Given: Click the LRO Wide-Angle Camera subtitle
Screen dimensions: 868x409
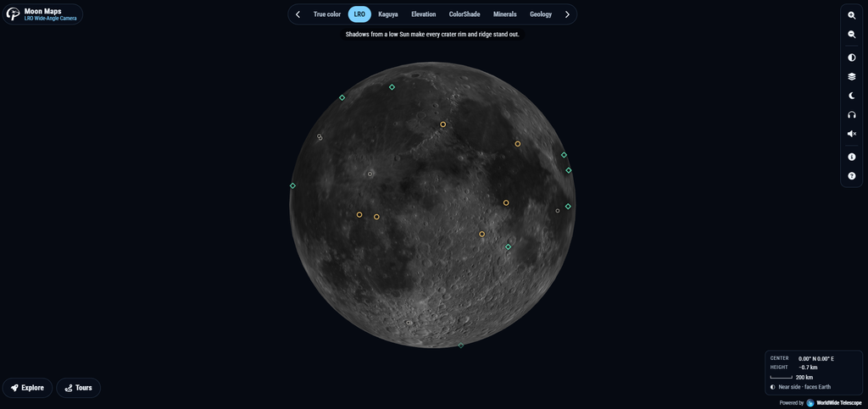Looking at the screenshot, I should click(50, 19).
